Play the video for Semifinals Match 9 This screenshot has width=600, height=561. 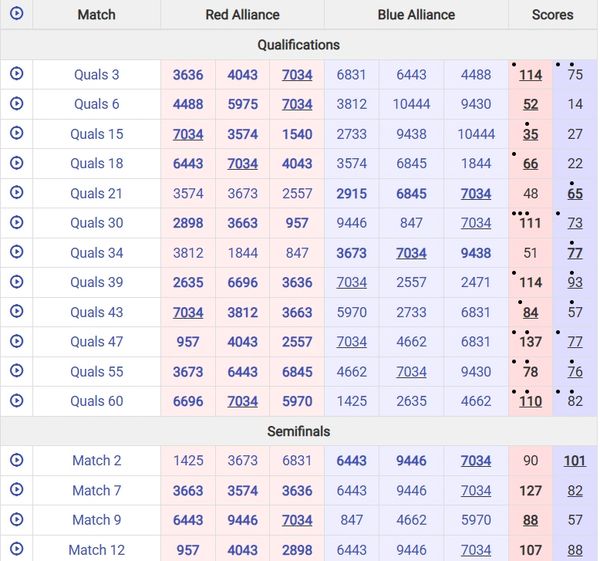[x=17, y=520]
